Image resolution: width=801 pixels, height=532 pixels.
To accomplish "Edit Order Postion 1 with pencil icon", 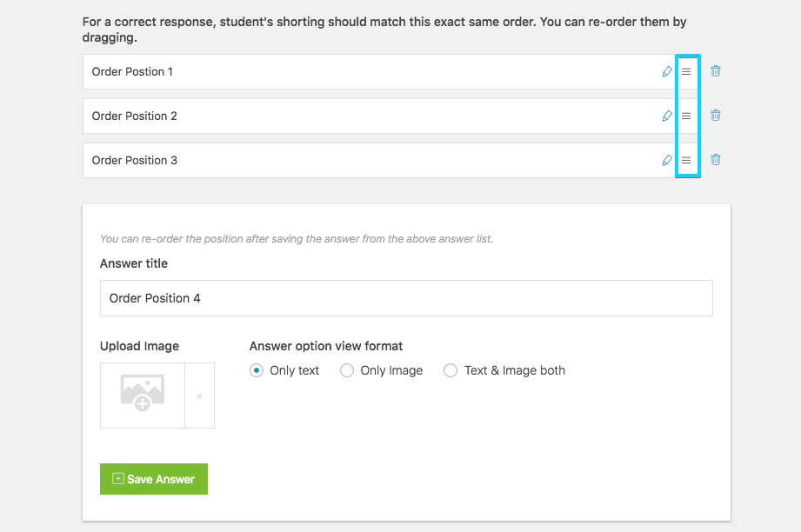I will tap(667, 71).
